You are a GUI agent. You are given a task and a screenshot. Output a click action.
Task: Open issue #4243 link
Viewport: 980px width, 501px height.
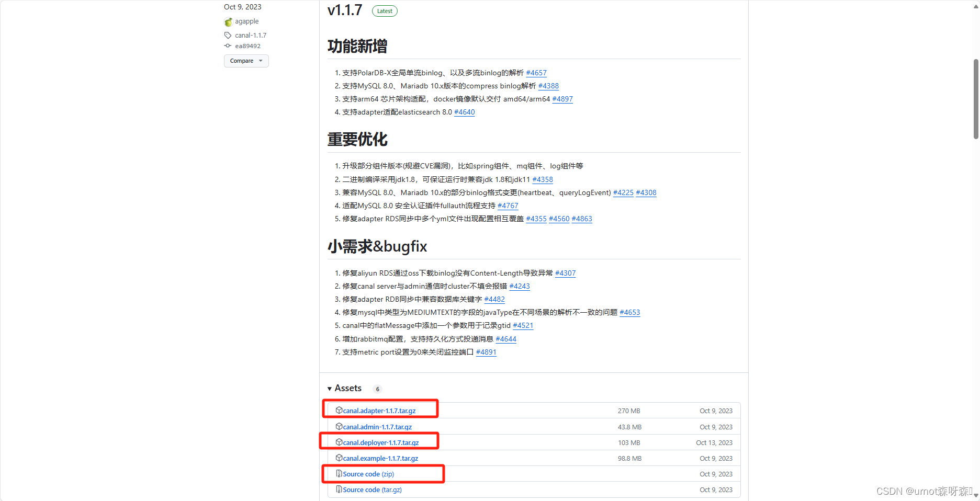tap(520, 286)
